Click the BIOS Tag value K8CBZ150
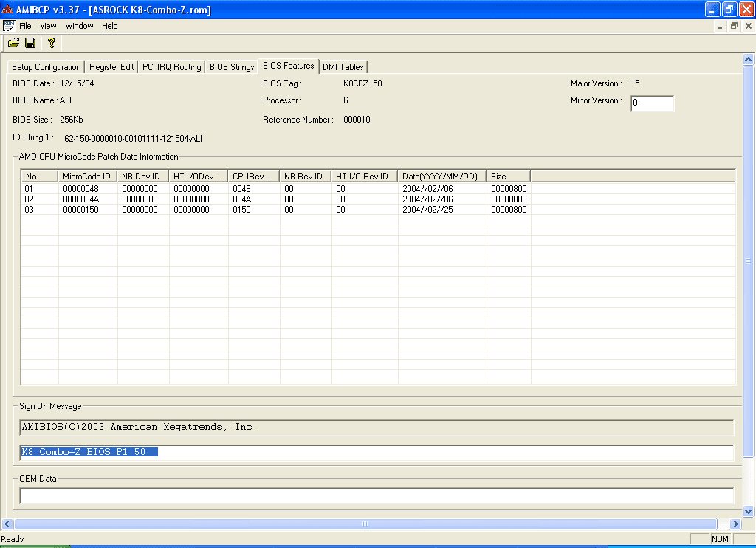 [362, 83]
